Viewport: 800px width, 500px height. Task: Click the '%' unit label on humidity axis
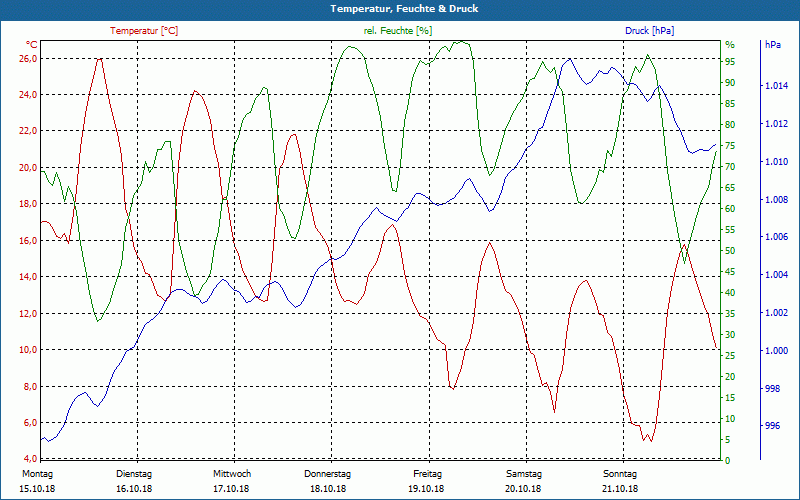coord(730,45)
